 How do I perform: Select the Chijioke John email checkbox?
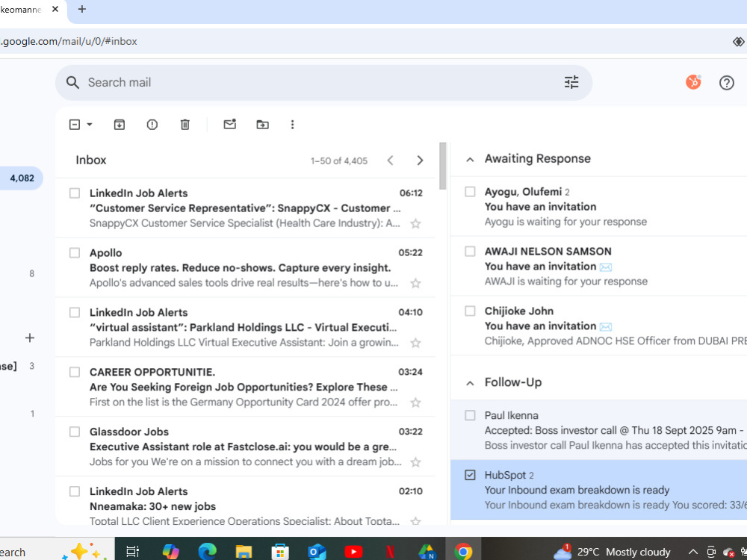click(x=470, y=311)
